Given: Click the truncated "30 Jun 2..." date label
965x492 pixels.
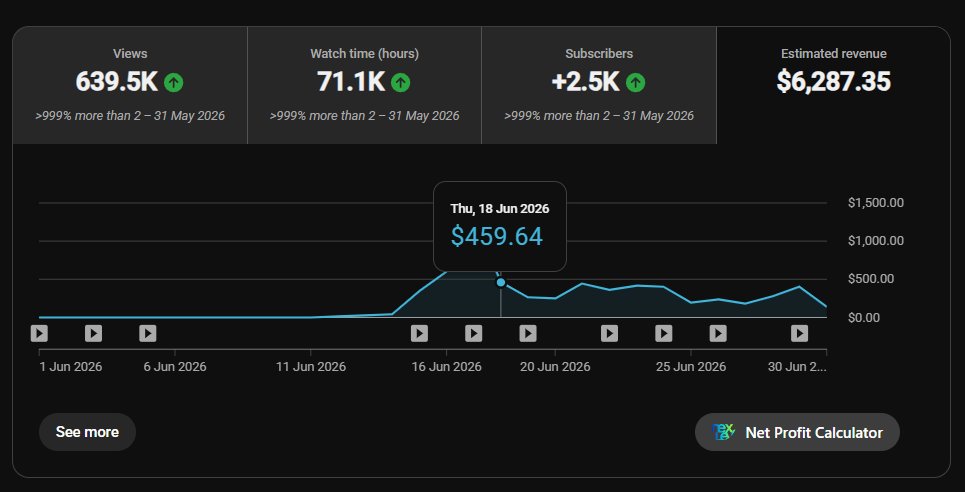Looking at the screenshot, I should tap(797, 367).
